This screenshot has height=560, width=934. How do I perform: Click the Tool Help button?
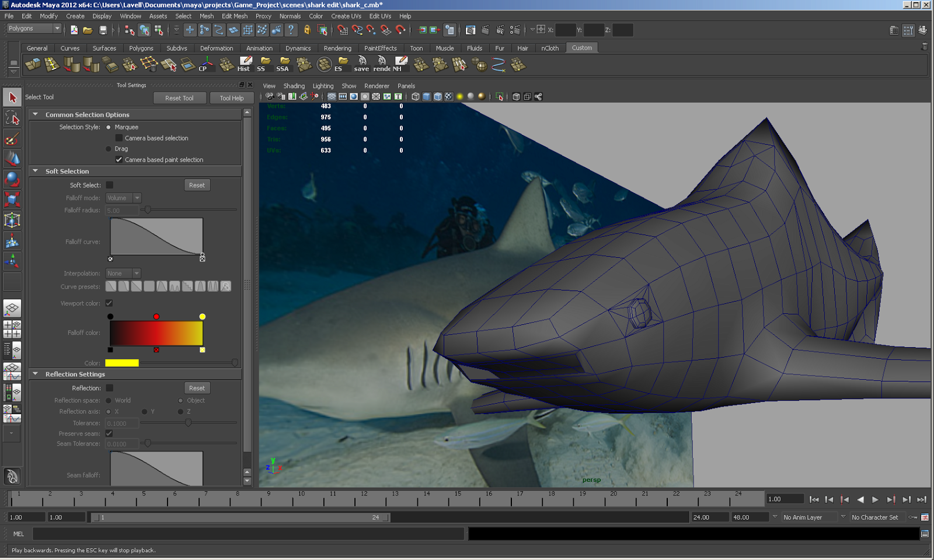coord(231,97)
